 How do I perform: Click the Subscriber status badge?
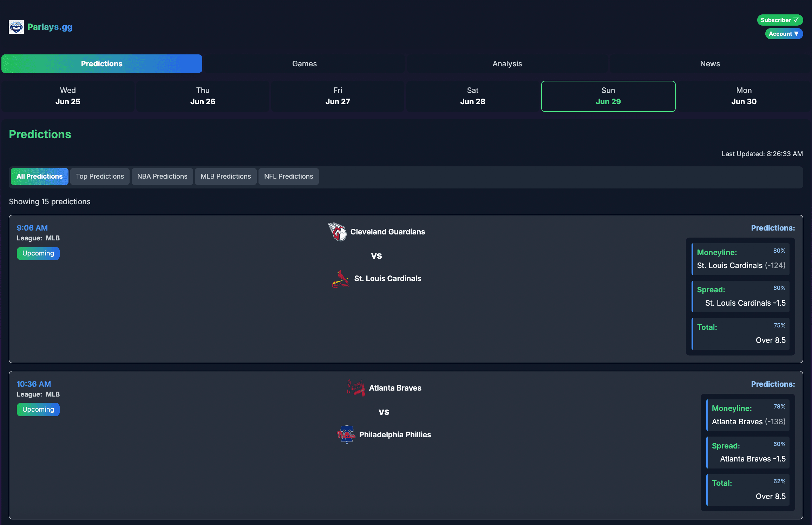click(x=780, y=20)
